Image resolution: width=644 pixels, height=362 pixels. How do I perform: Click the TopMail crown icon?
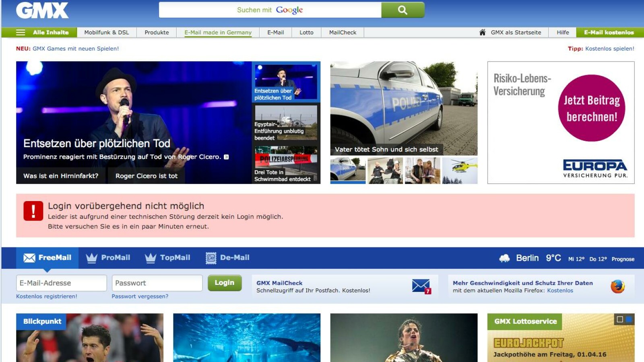coord(151,258)
